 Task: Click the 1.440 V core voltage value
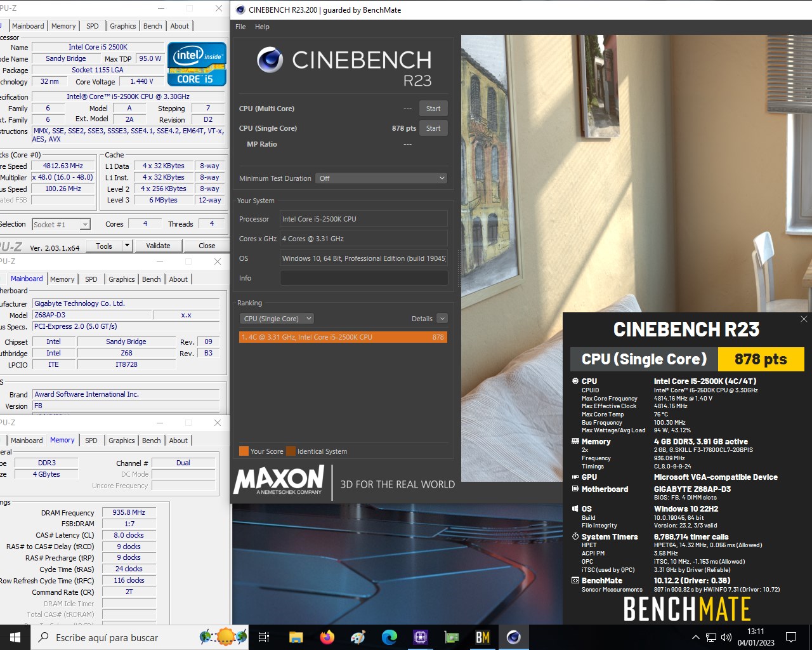click(141, 81)
